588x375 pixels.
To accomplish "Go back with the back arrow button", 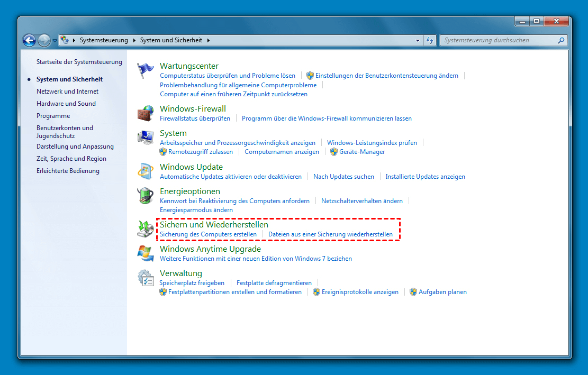I will 29,40.
